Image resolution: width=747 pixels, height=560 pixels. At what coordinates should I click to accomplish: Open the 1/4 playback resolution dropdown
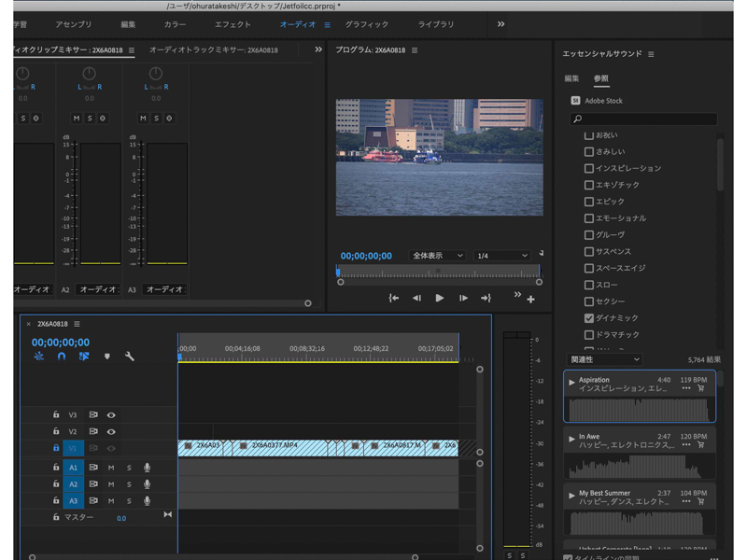coord(502,256)
